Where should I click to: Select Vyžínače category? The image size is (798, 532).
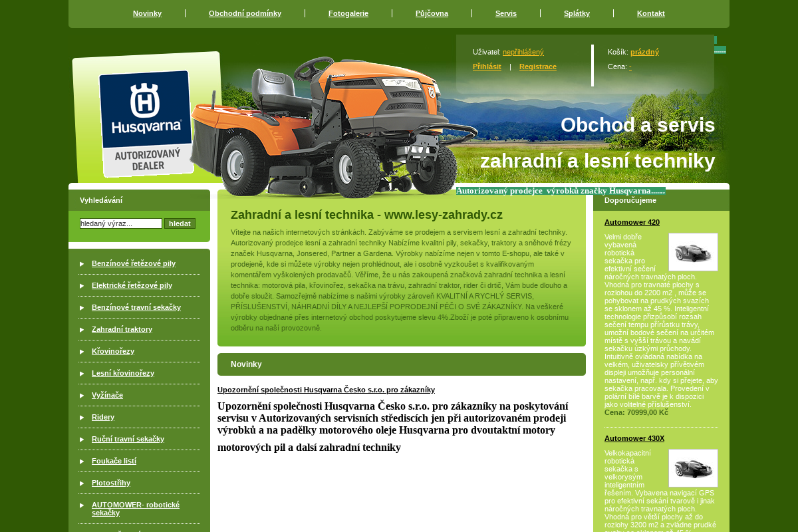click(107, 395)
